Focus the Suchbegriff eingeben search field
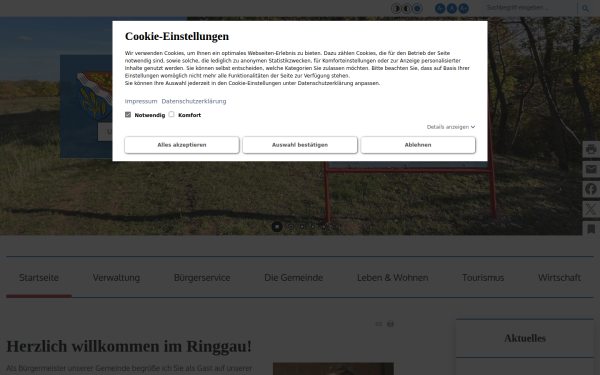Image resolution: width=600 pixels, height=375 pixels. tap(530, 8)
